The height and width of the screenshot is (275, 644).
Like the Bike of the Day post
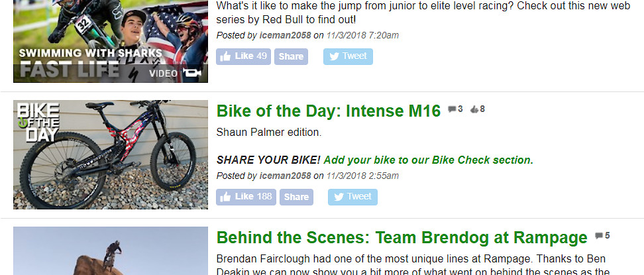[x=246, y=197]
